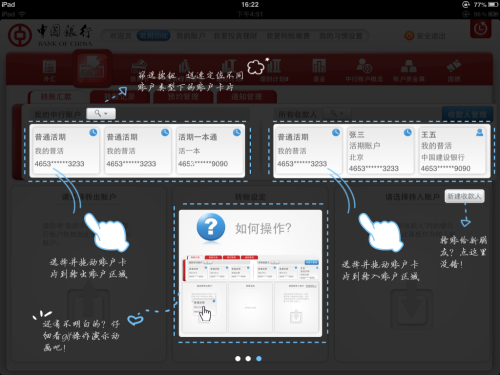Open the 如何操作 GIF demo thumbnail
Viewport: 500px width, 375px height.
click(250, 295)
